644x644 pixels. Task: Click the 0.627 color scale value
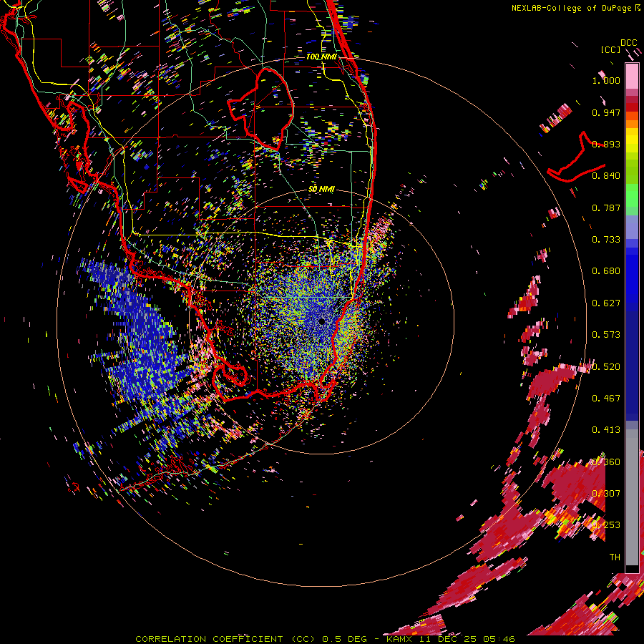click(x=606, y=303)
